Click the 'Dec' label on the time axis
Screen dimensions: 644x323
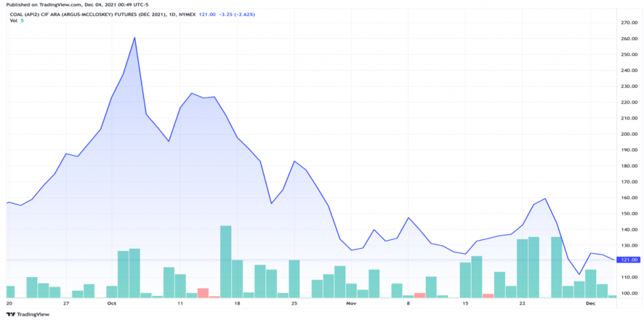pos(591,303)
